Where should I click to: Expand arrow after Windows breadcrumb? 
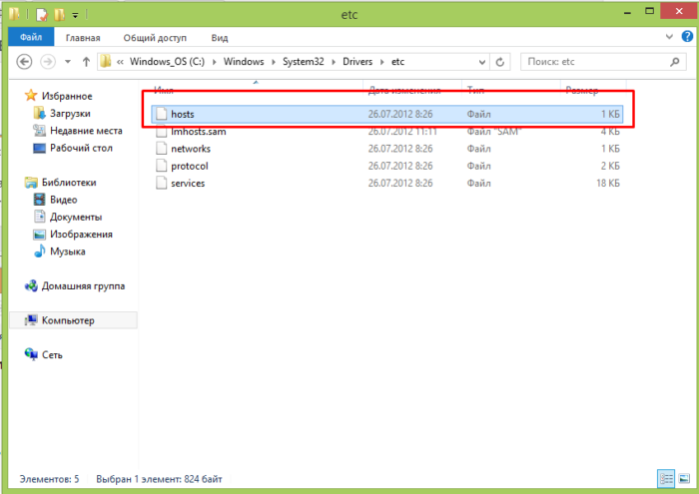tap(273, 62)
